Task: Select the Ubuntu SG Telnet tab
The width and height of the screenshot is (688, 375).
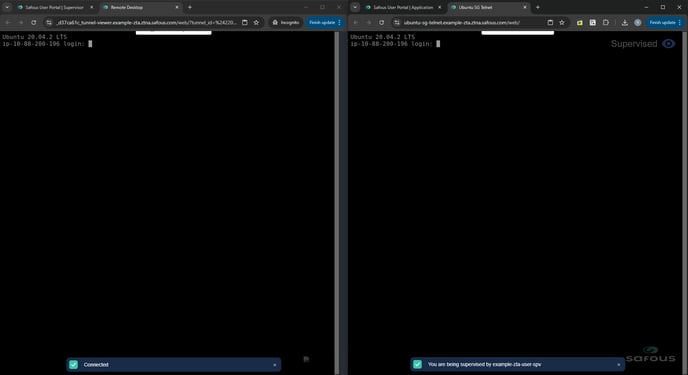Action: click(488, 7)
